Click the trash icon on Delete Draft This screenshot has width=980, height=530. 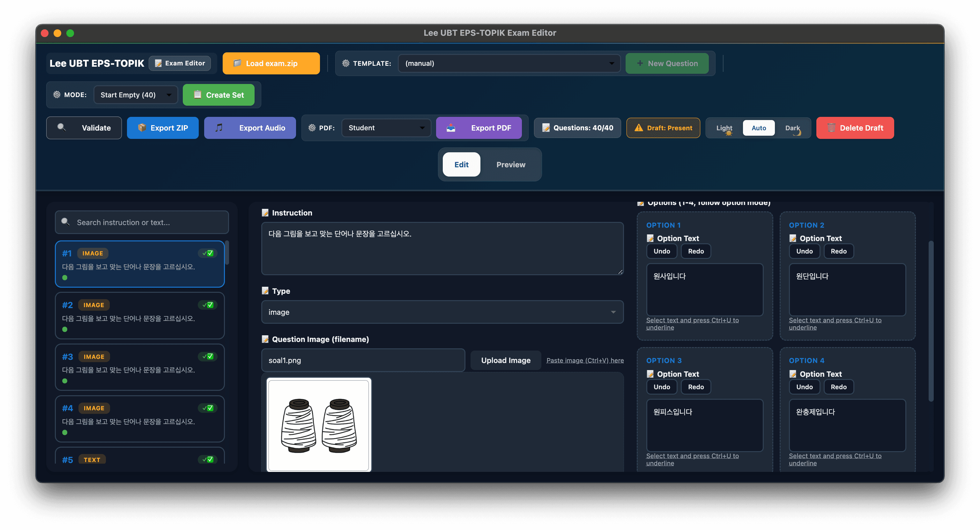pyautogui.click(x=832, y=128)
